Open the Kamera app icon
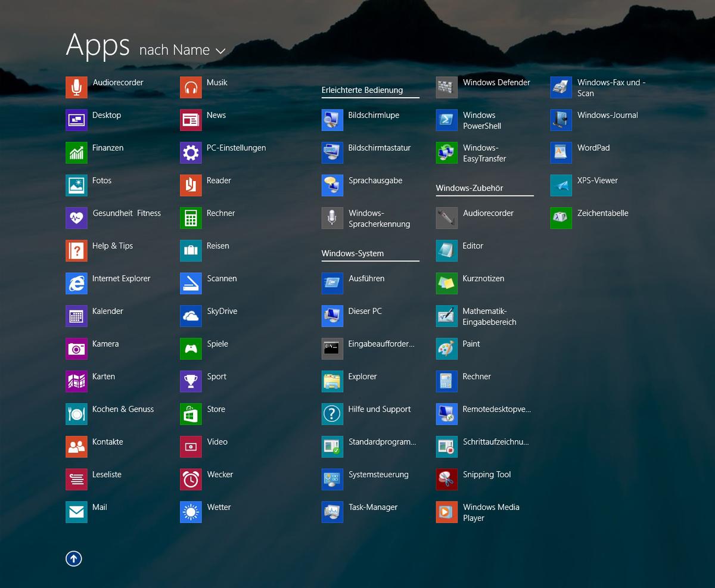The width and height of the screenshot is (715, 588). pyautogui.click(x=76, y=350)
